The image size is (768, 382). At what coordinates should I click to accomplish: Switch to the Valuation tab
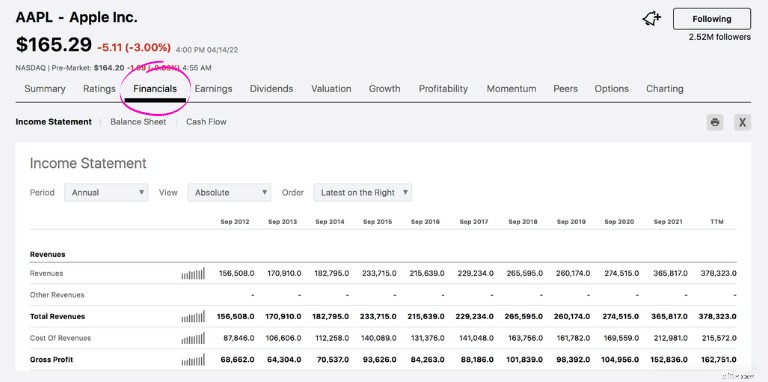point(331,89)
